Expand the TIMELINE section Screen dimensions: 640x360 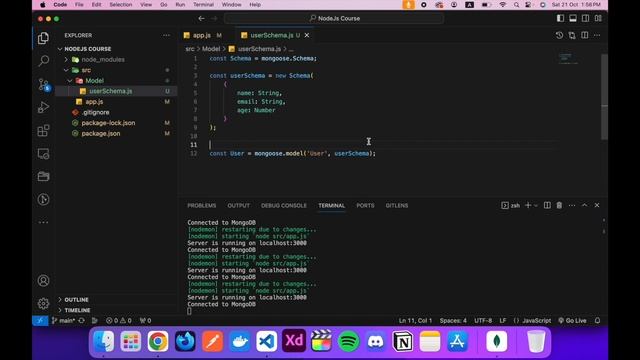click(x=116, y=310)
